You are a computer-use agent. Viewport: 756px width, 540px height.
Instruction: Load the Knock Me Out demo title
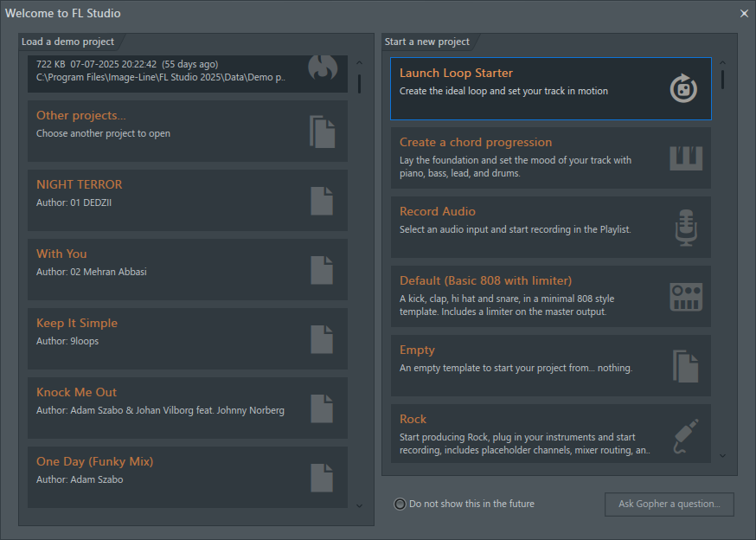[x=77, y=392]
